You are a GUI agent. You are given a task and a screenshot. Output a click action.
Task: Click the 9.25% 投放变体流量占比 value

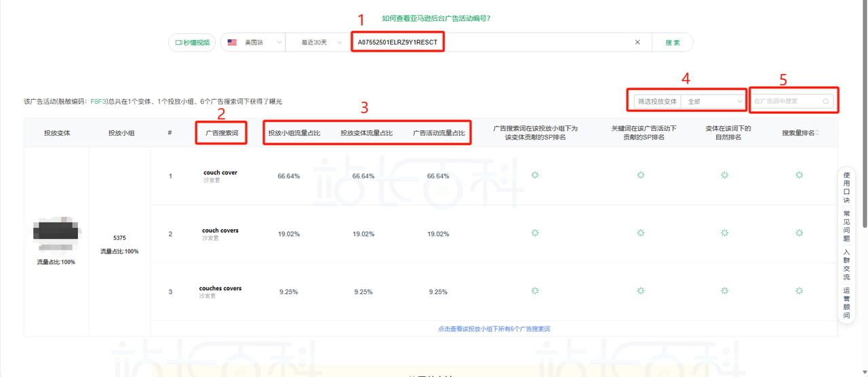[363, 292]
